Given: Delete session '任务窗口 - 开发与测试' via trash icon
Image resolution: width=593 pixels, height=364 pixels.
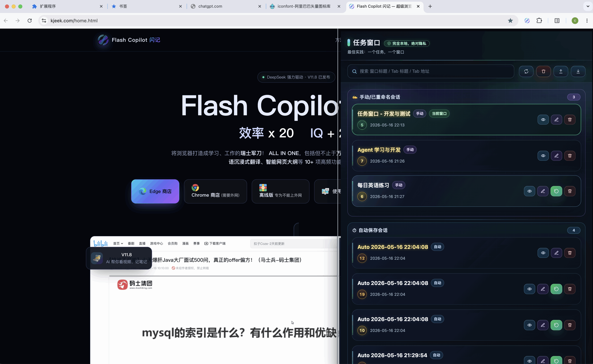Looking at the screenshot, I should (x=570, y=120).
